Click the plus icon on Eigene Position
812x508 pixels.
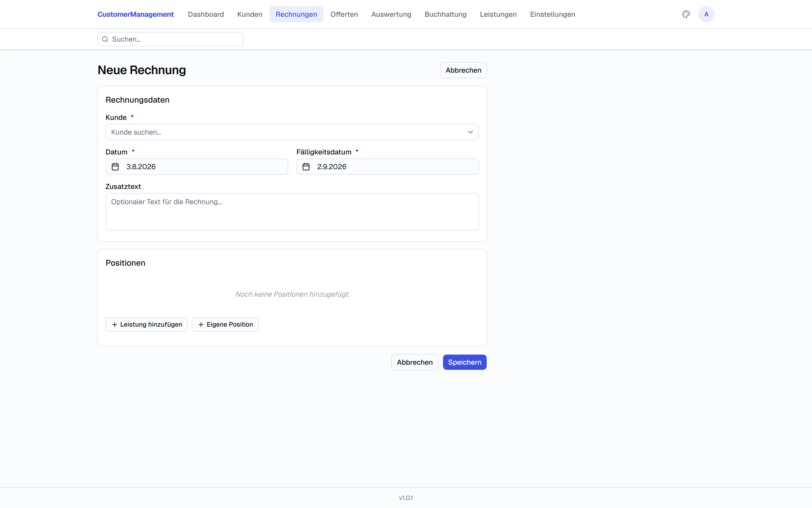click(201, 325)
